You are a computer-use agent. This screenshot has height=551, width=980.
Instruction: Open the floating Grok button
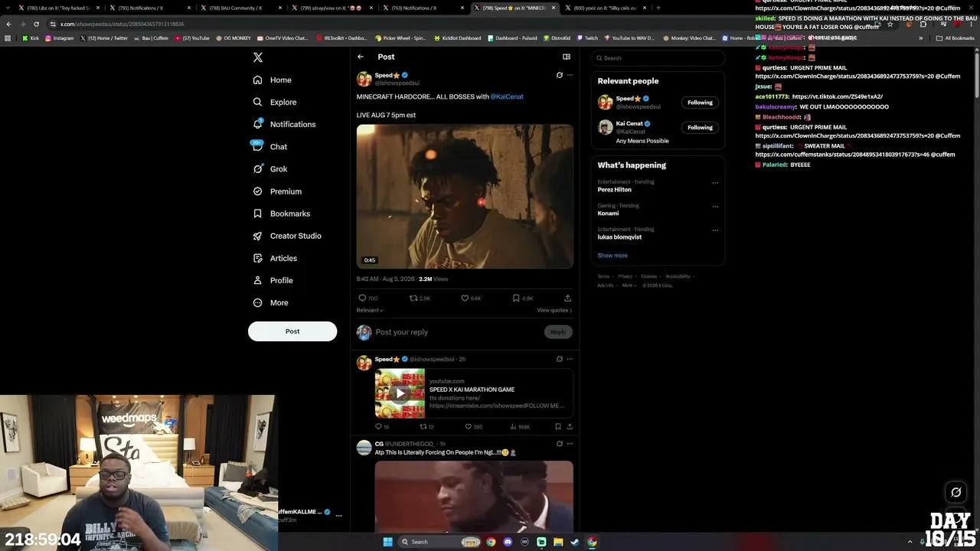[955, 492]
